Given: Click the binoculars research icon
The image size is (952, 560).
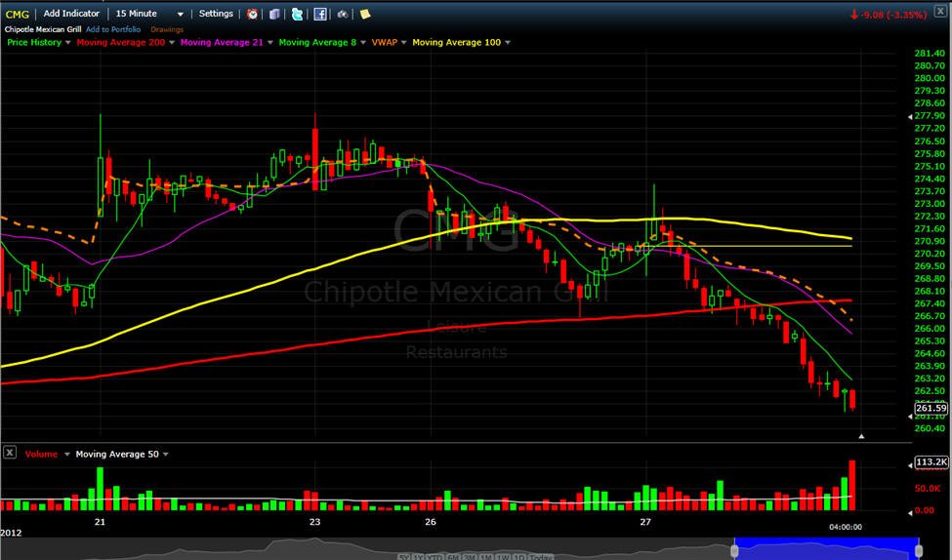Looking at the screenshot, I should pos(343,14).
